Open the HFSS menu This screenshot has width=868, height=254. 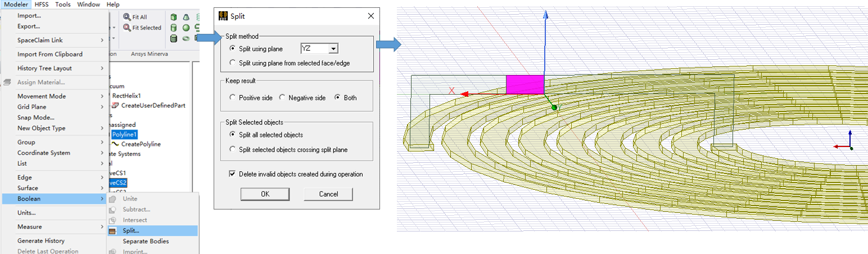42,5
